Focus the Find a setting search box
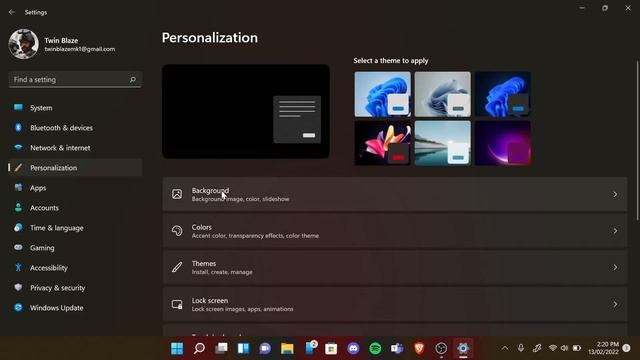This screenshot has width=640, height=360. coord(75,80)
